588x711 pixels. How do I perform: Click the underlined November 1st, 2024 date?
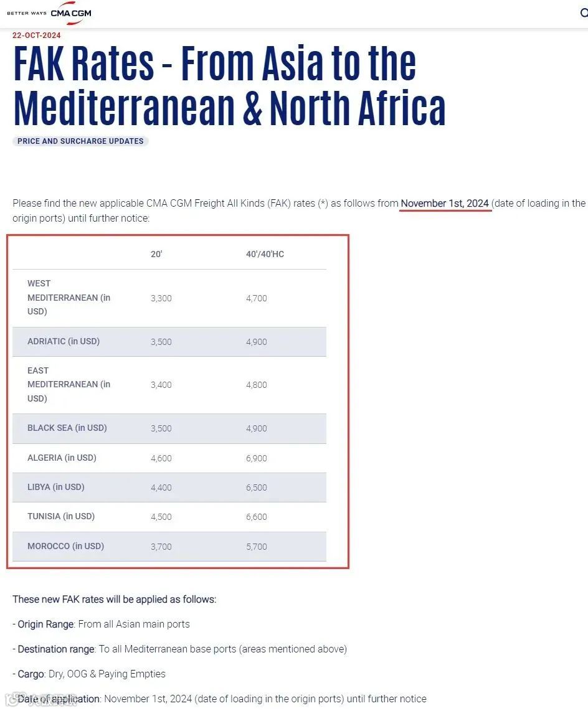(x=445, y=204)
